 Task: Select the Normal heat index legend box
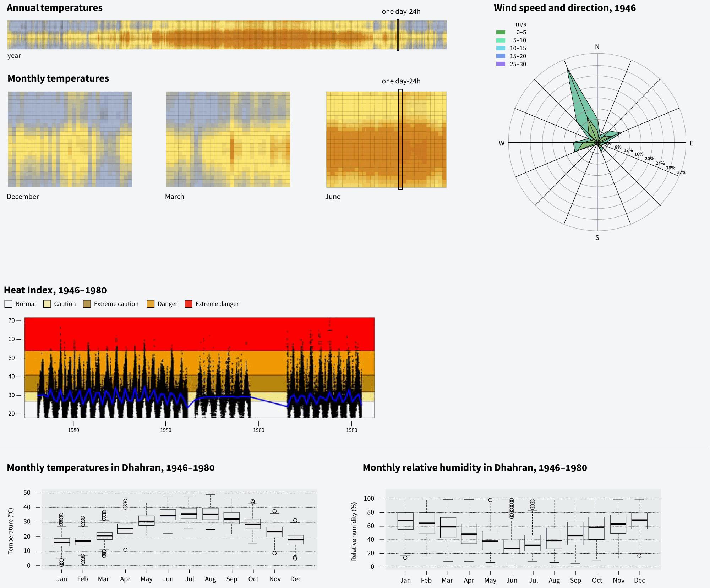(x=9, y=304)
